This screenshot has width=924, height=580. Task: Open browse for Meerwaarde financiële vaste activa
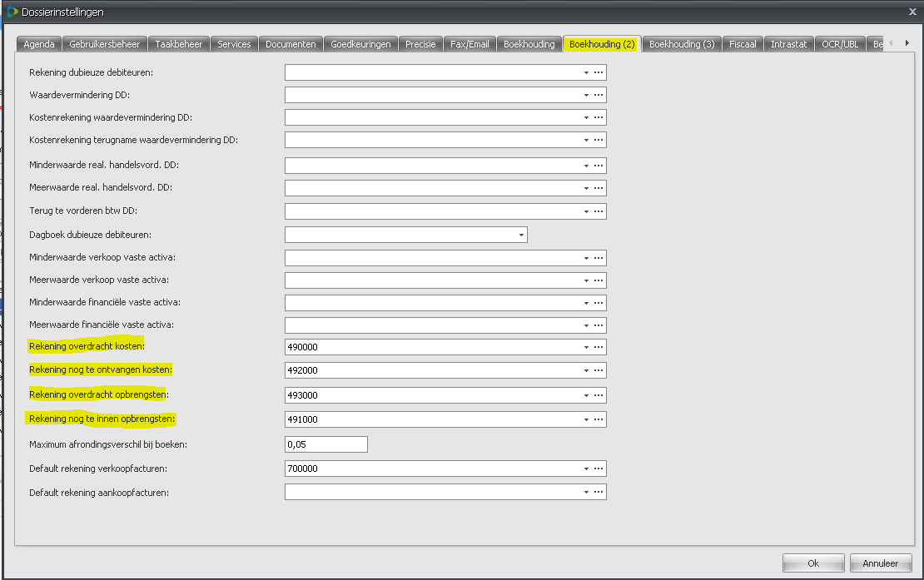pos(599,325)
